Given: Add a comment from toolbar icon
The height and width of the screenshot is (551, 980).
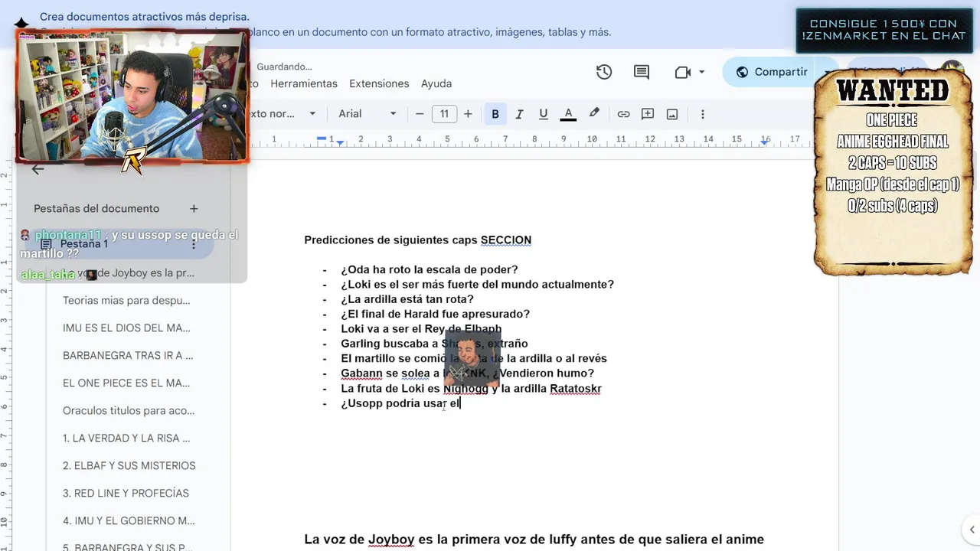Looking at the screenshot, I should coord(648,114).
